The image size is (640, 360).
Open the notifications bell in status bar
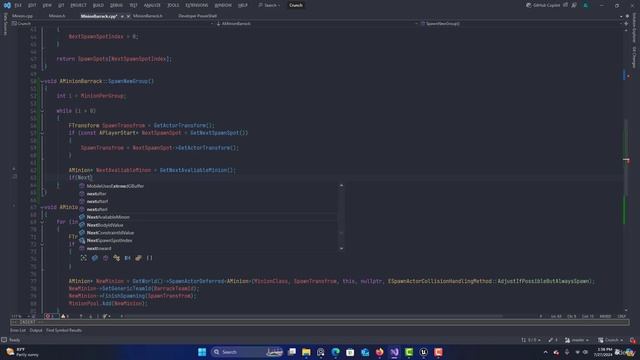pyautogui.click(x=633, y=340)
